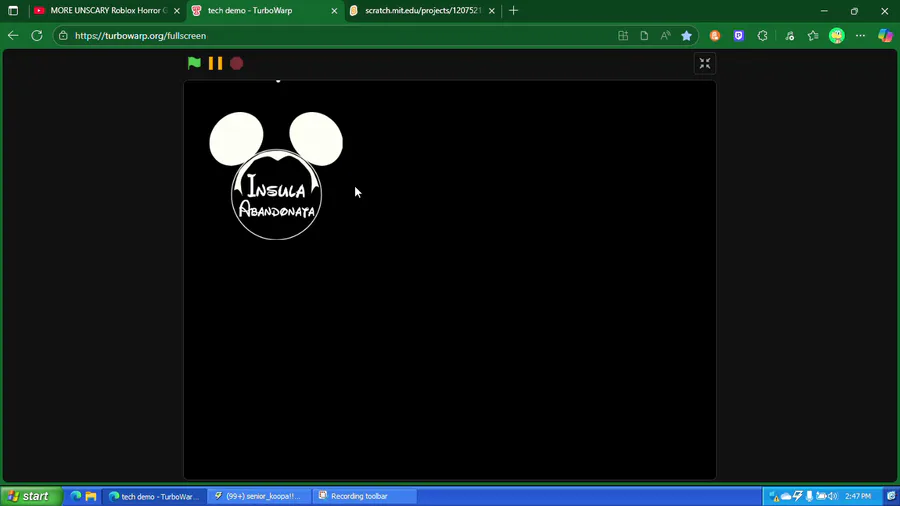Open the Copilot sidebar
900x506 pixels.
coord(885,36)
